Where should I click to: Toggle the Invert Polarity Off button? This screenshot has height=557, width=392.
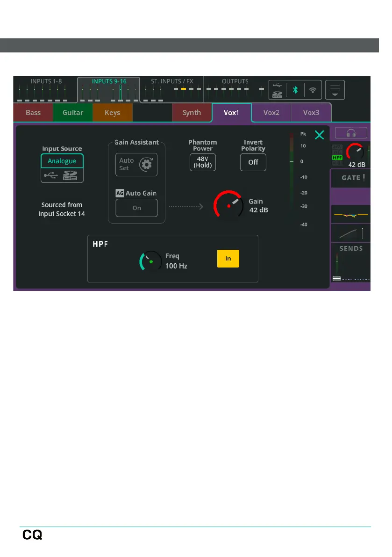pos(253,162)
